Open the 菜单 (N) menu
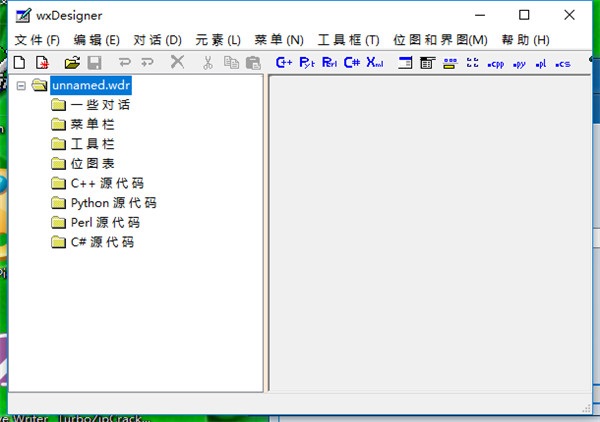Screen dimensions: 600x422 coord(279,40)
